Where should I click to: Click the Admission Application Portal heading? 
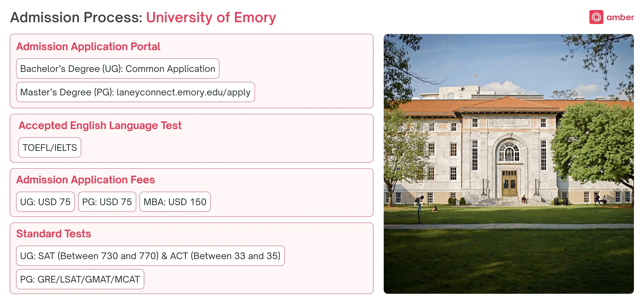click(x=88, y=47)
